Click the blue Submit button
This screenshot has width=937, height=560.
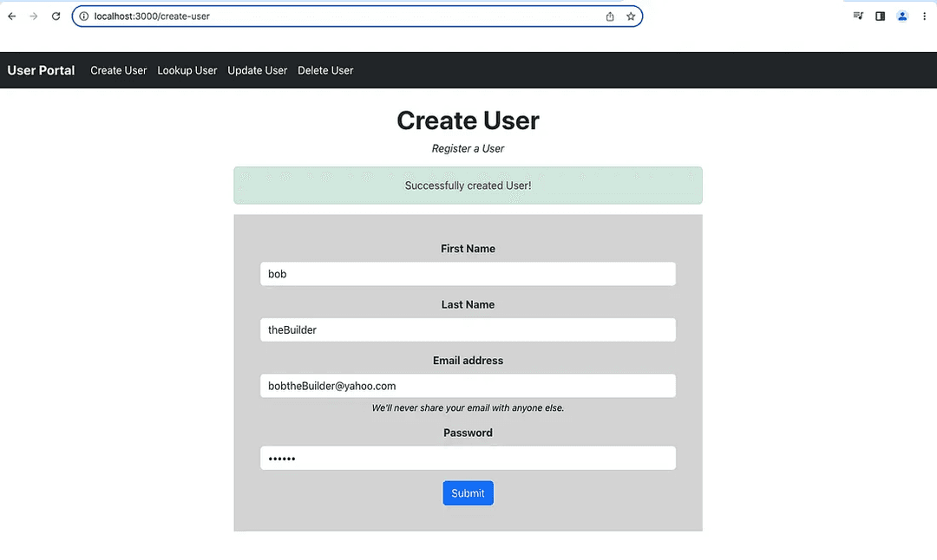pyautogui.click(x=468, y=493)
